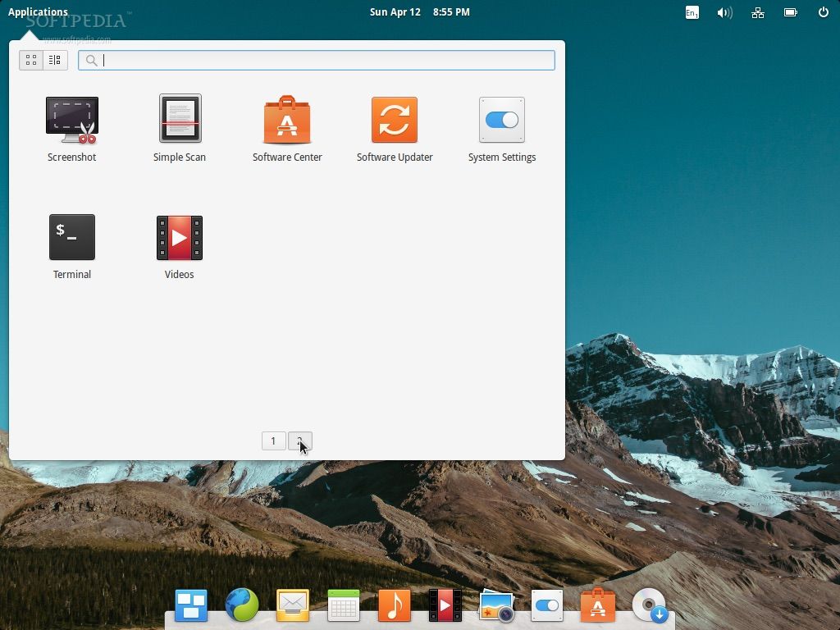Open the network indicator
Screen dimensions: 840x630
coord(757,12)
